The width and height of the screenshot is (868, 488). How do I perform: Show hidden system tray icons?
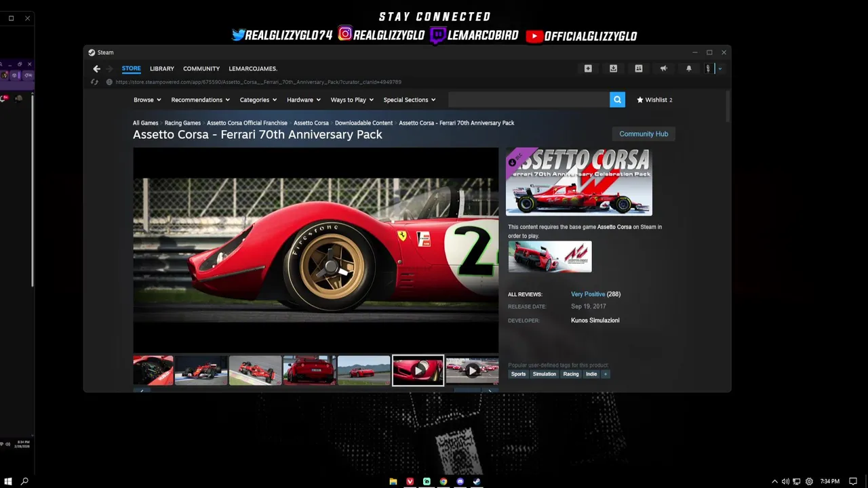[x=775, y=481]
